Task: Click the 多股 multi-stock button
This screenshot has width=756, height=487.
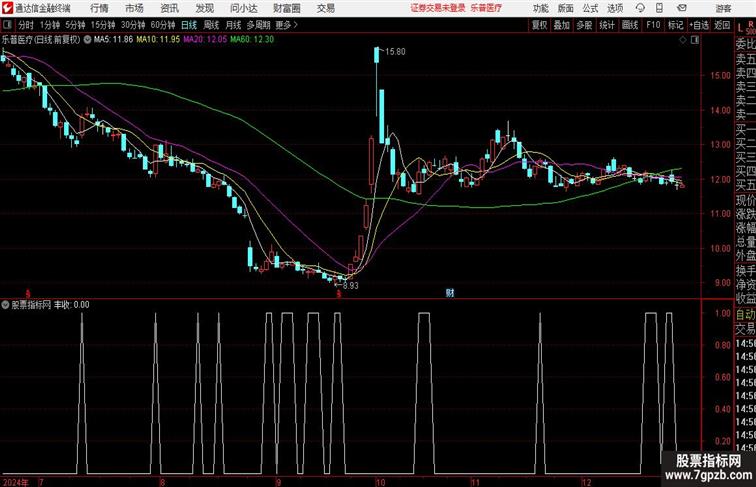Action: tap(584, 25)
